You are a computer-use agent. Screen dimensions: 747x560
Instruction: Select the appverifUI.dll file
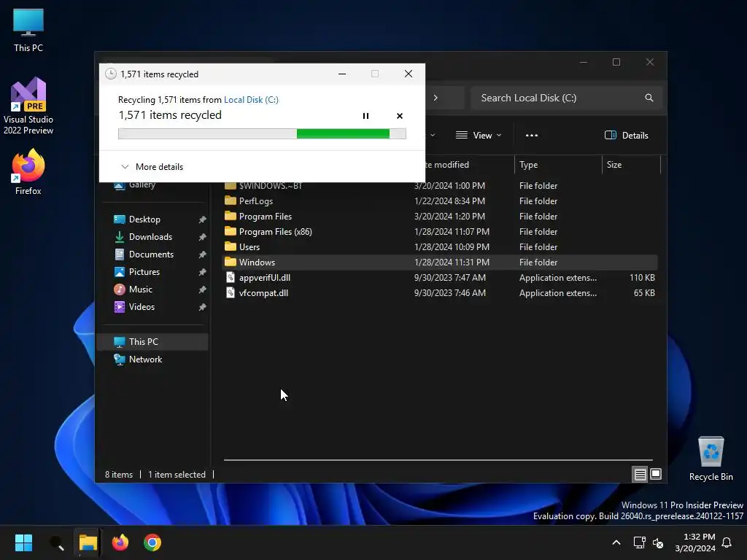pos(440,278)
